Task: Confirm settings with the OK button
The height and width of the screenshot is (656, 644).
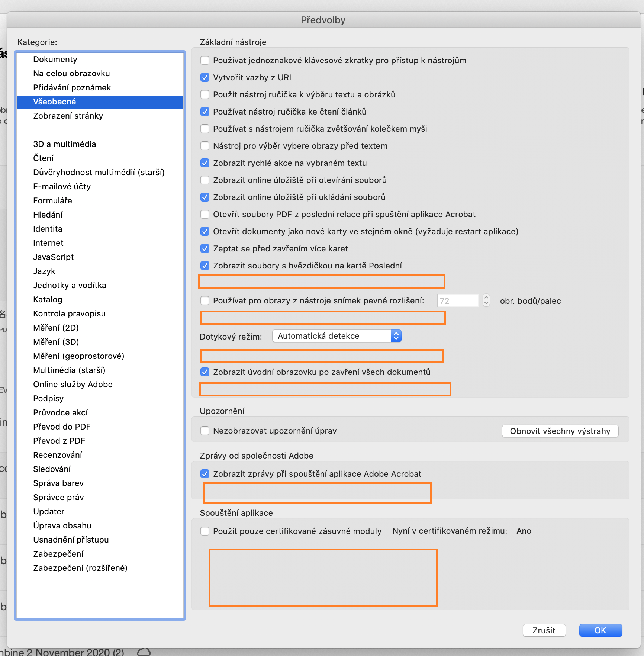Action: 600,630
